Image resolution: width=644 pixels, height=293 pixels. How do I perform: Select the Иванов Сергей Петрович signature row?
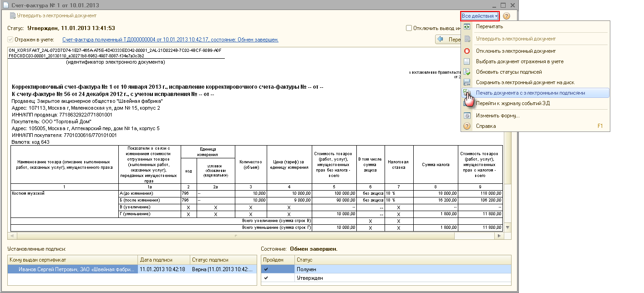click(x=132, y=269)
